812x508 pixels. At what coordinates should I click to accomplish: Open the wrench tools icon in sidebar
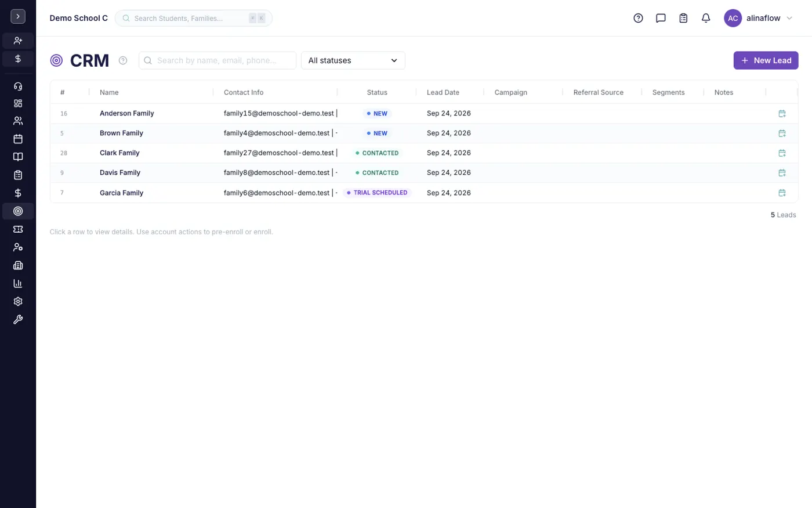point(18,319)
